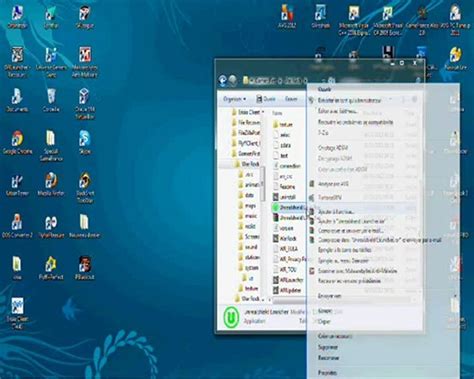Open the 7-Zip submenu entry
474x379 pixels.
pos(323,133)
